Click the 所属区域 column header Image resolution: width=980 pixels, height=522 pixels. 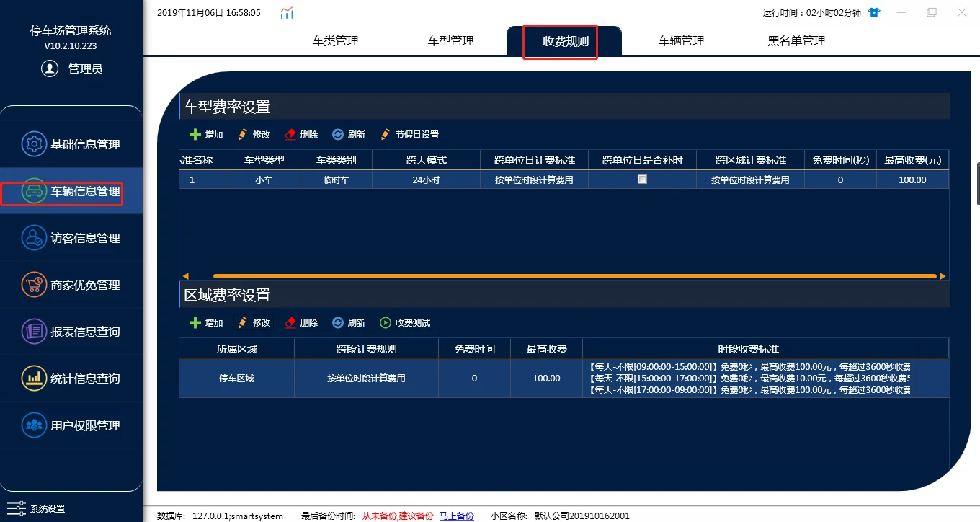237,349
